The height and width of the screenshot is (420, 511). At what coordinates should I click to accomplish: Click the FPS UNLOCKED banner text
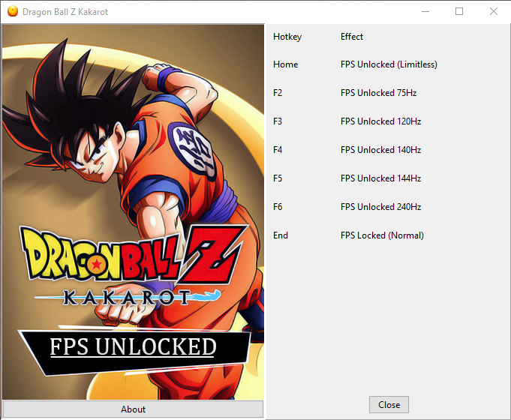(133, 347)
